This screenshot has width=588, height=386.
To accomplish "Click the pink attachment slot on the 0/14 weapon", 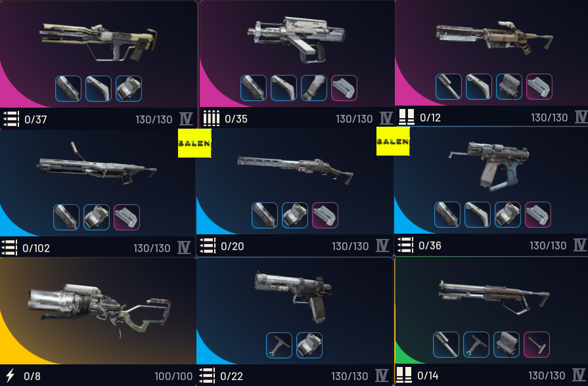I will (x=537, y=345).
